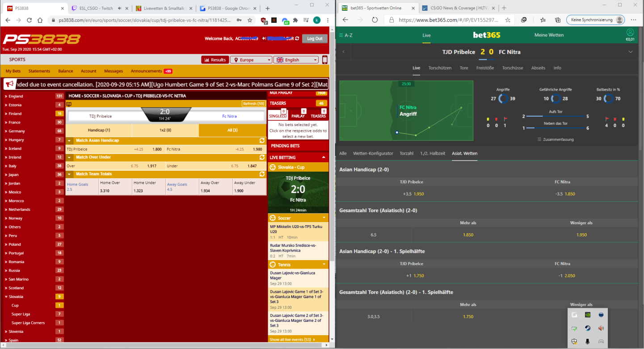Open Chrome password key icon

(240, 20)
